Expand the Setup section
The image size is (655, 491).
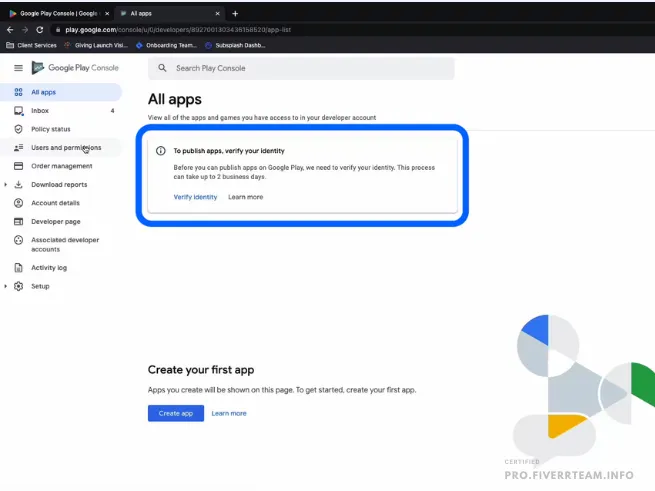point(5,286)
